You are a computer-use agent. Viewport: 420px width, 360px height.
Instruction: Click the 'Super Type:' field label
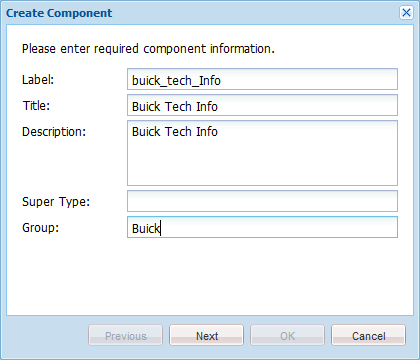coord(56,202)
